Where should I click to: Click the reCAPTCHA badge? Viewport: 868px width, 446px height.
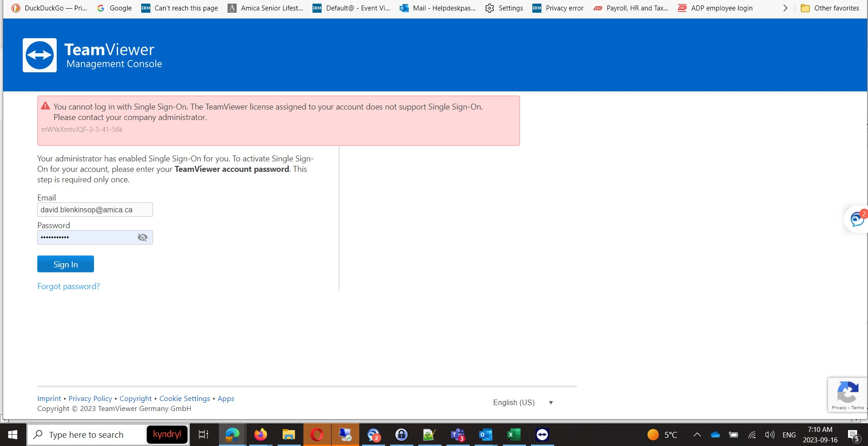coord(848,395)
